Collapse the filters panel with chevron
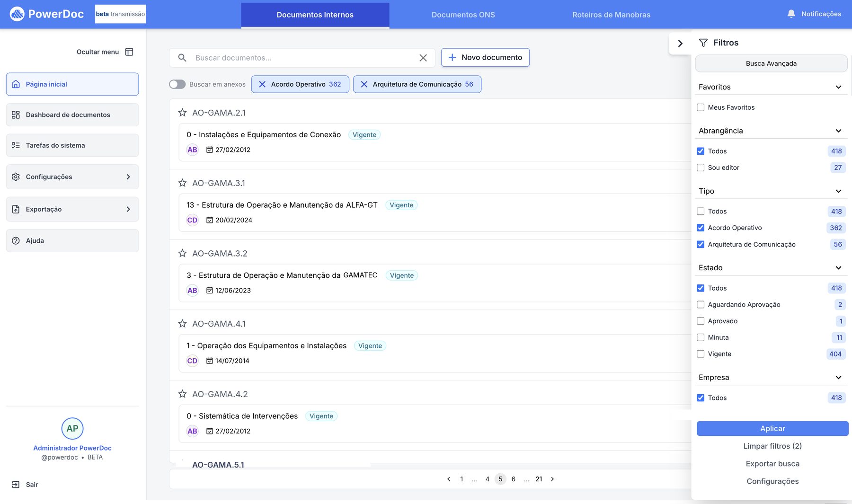The width and height of the screenshot is (852, 504). pyautogui.click(x=680, y=44)
